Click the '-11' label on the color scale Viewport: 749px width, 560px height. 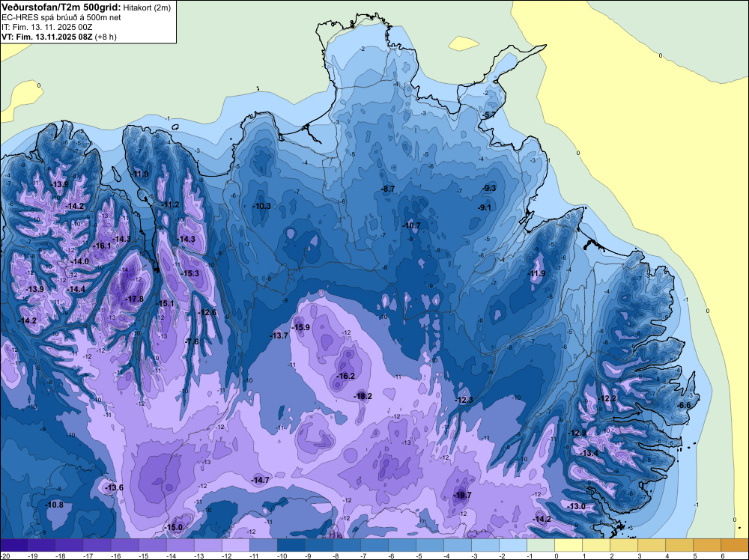[x=255, y=556]
